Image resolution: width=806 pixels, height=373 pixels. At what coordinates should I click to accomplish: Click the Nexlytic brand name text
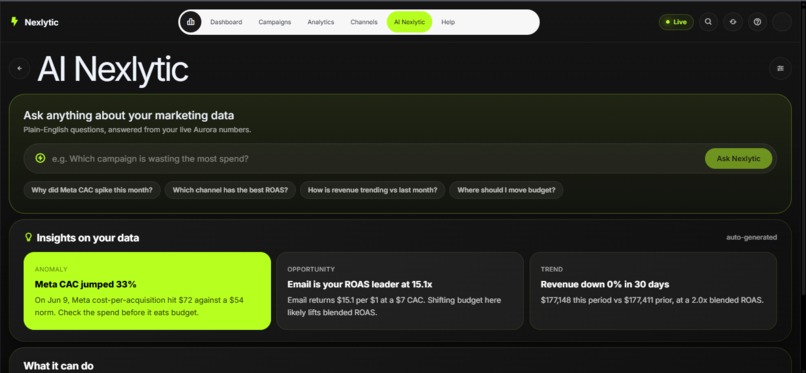[x=42, y=22]
